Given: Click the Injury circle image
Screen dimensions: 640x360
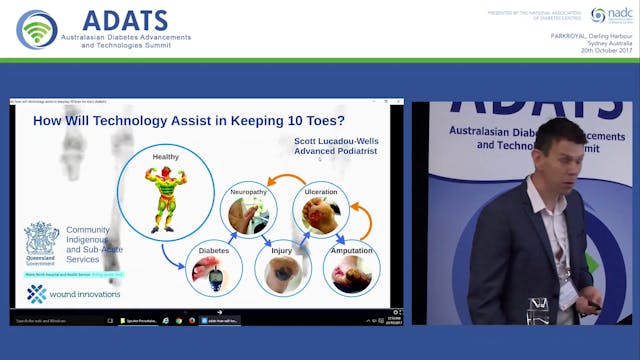Looking at the screenshot, I should point(283,268).
